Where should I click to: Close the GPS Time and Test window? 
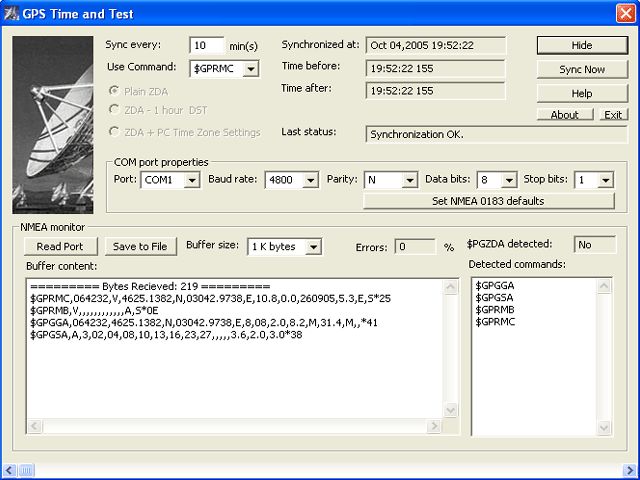tap(623, 14)
